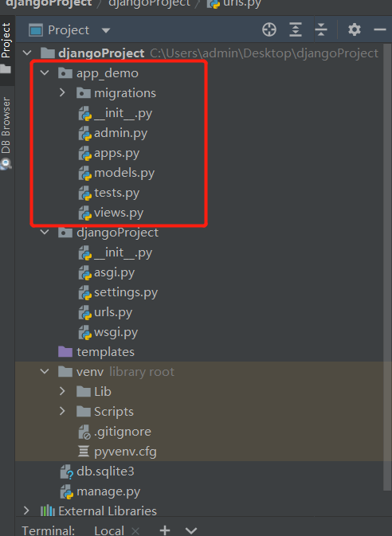The width and height of the screenshot is (392, 536).
Task: Open pyvenv.cfg file
Action: point(125,452)
